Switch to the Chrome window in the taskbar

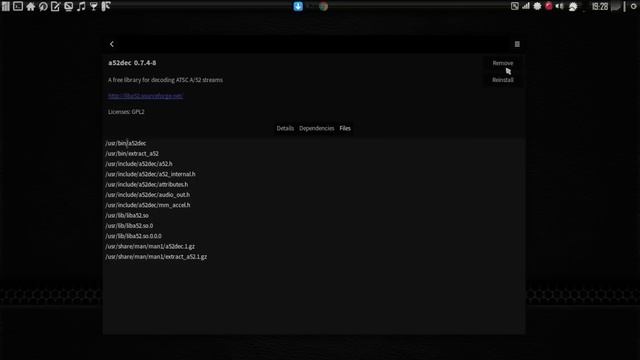click(323, 6)
